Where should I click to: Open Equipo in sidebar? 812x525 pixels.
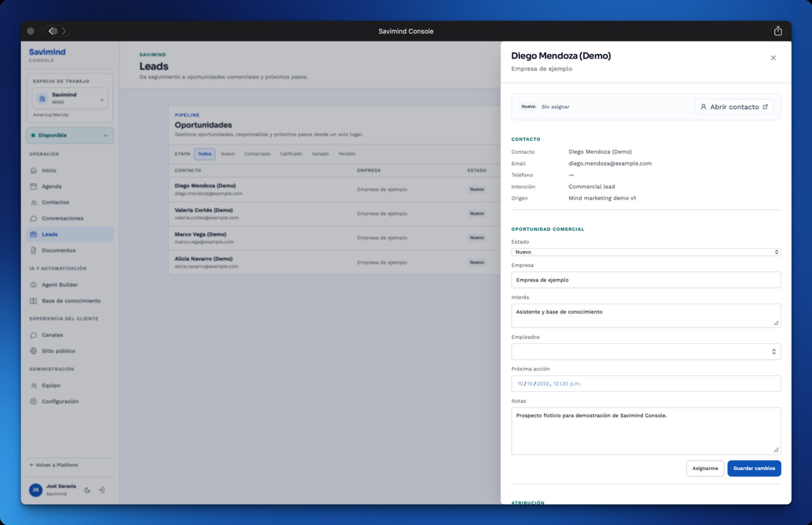(70, 386)
